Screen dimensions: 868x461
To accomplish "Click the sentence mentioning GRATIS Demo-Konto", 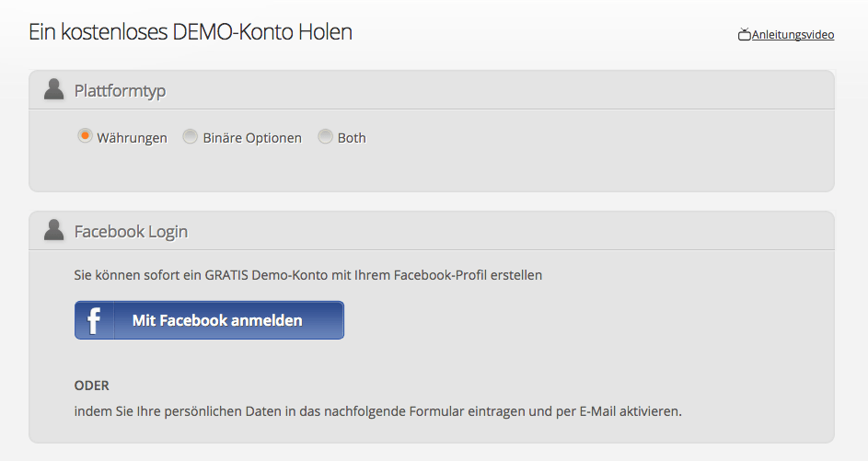I will pos(308,275).
